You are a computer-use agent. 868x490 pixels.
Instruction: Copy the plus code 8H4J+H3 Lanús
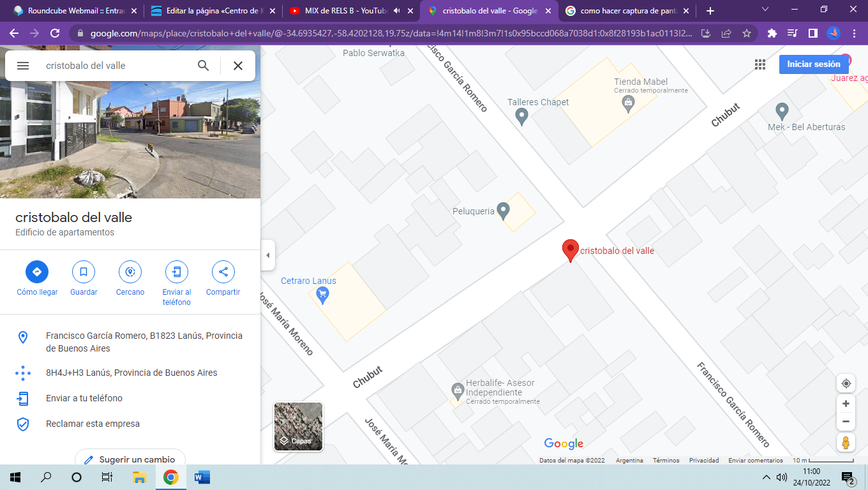130,373
